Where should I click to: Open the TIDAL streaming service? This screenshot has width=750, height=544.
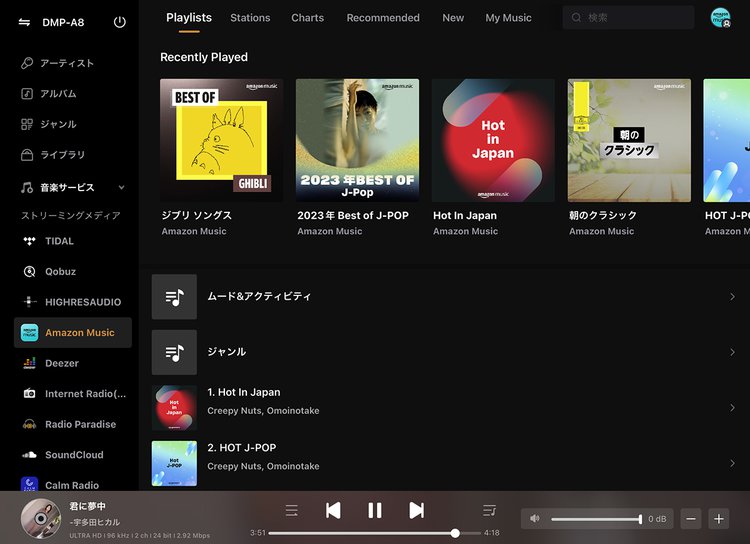pos(60,241)
